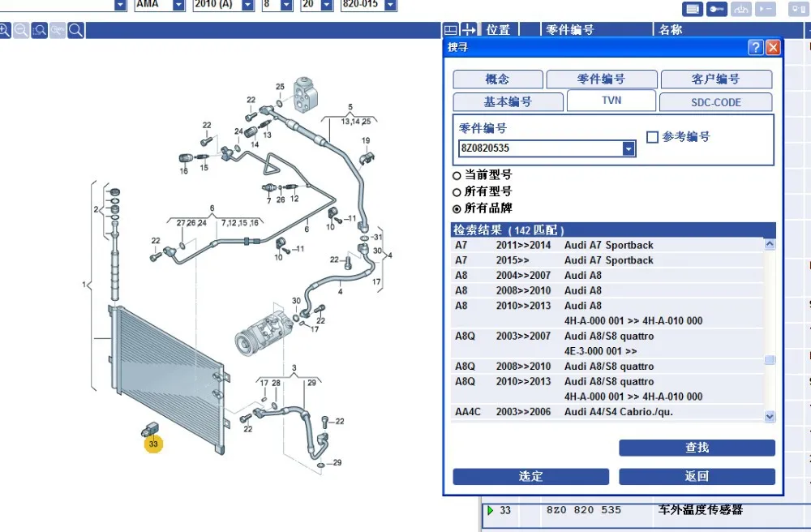Select result A8Q 2008>>2010 Audi A8/S8 quattro

coord(607,367)
